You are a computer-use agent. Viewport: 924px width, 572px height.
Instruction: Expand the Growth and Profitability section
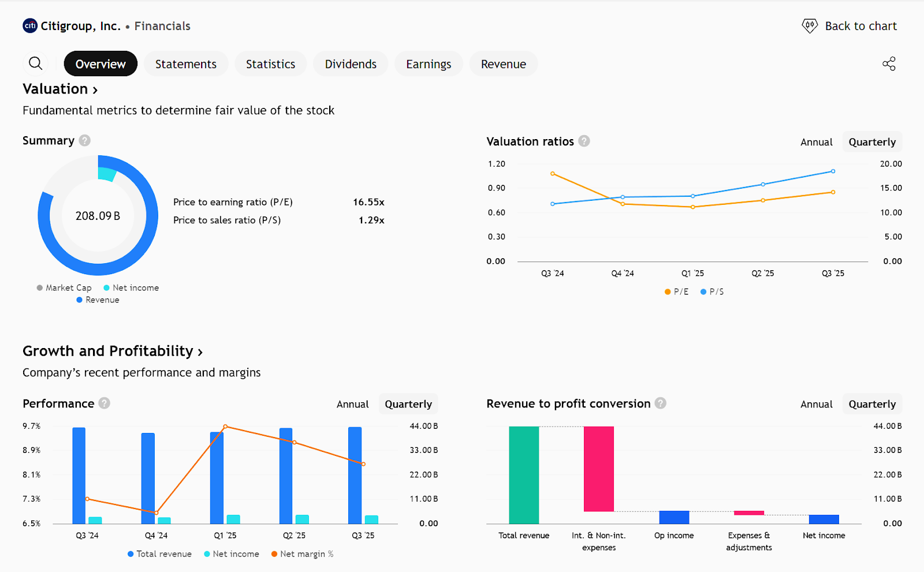click(x=113, y=352)
